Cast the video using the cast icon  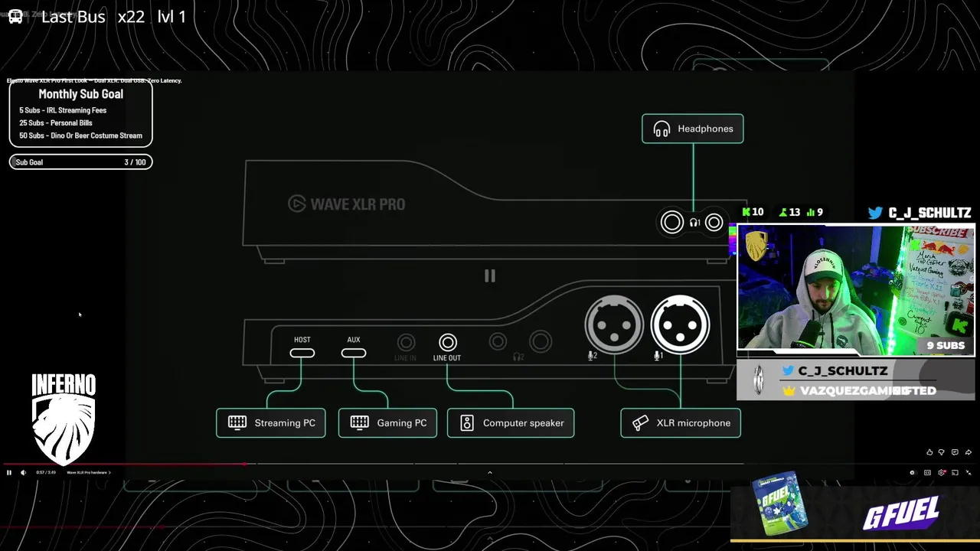(x=955, y=473)
